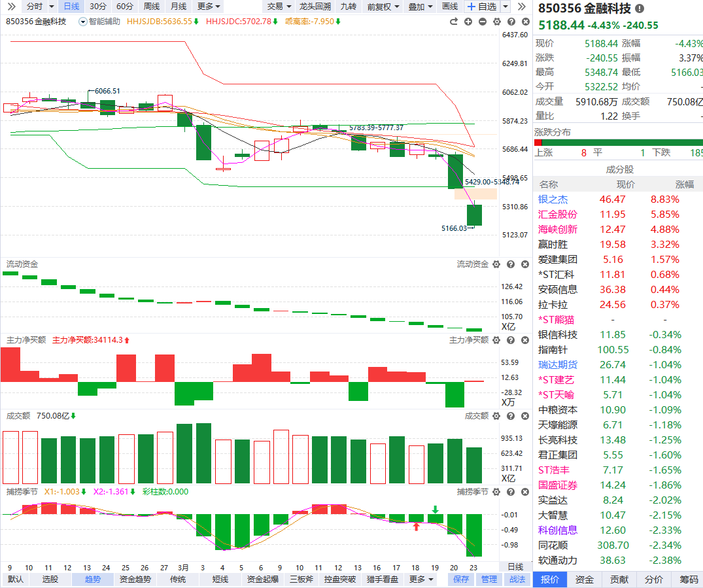
Task: Close the 成交额 indicator panel
Action: pyautogui.click(x=525, y=416)
